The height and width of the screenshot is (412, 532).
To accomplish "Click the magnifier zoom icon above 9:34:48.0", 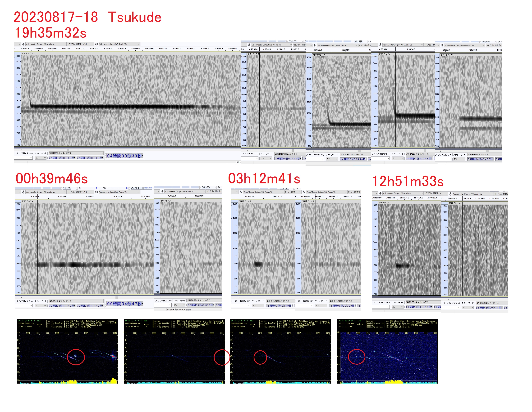I will 64,188.
